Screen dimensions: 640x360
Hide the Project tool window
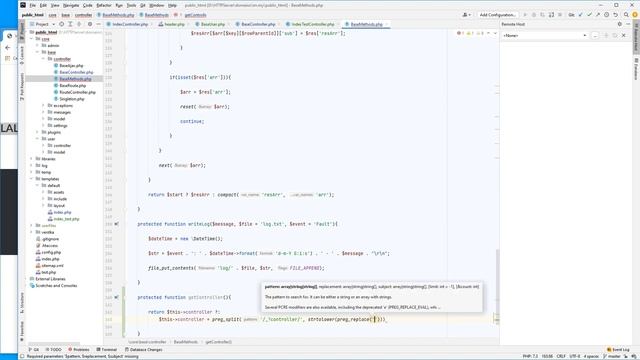pos(98,24)
